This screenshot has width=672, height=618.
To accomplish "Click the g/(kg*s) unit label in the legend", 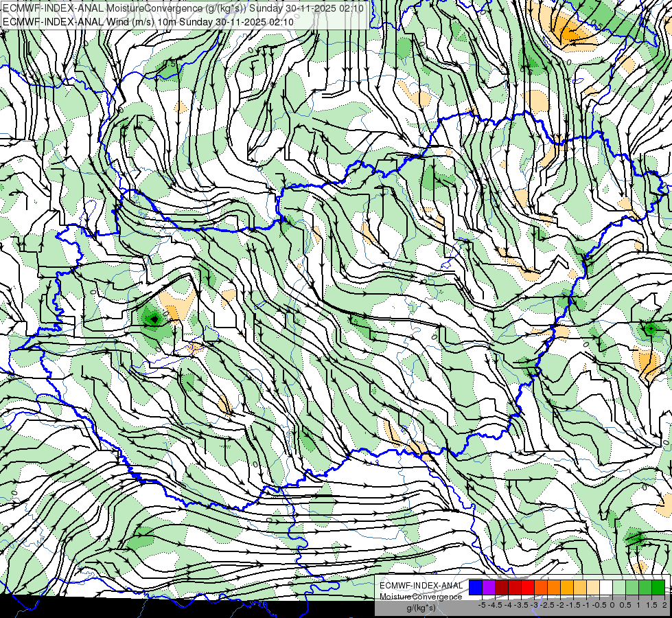I will (x=421, y=608).
